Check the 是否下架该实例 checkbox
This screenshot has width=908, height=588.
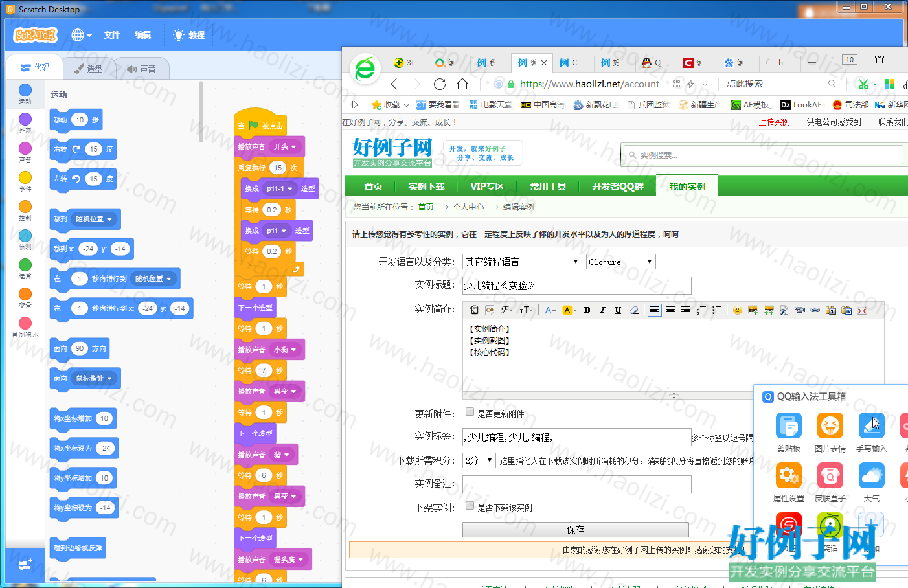tap(470, 506)
